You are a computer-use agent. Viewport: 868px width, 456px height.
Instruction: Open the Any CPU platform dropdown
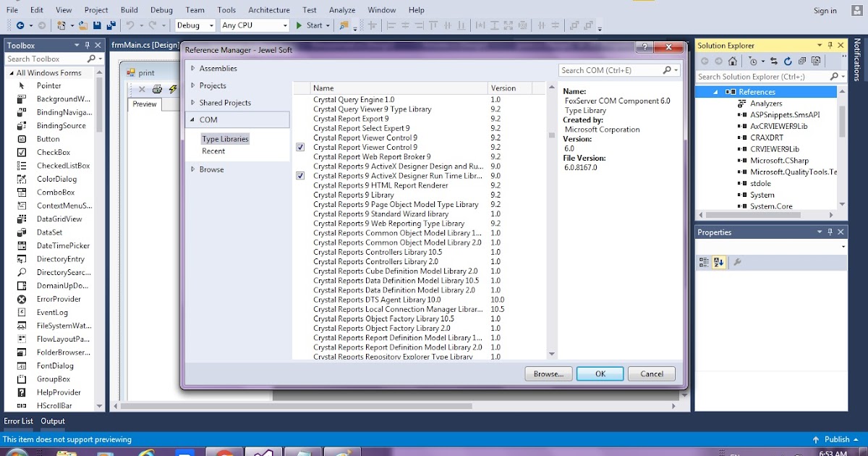(x=286, y=25)
